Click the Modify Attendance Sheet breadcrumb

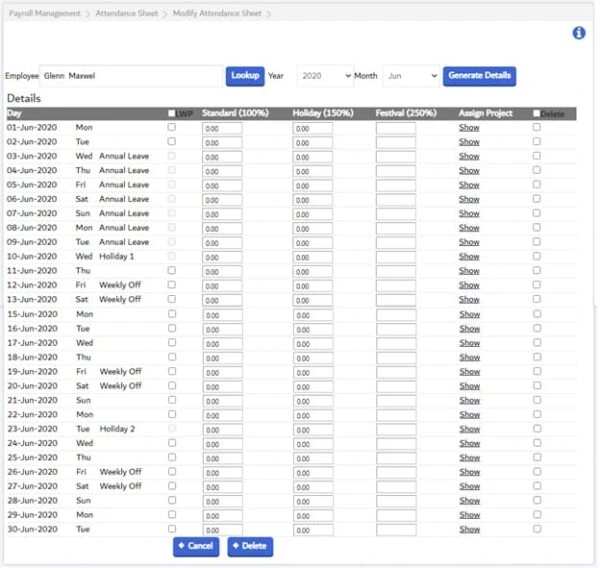coord(217,13)
